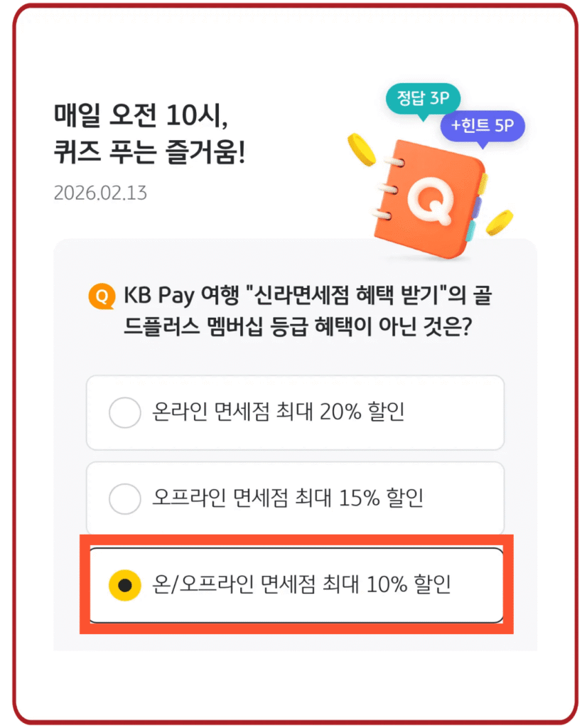582x728 pixels.
Task: Select the '오프라인 면세점 최대 15% 할인' option
Action: click(x=295, y=498)
